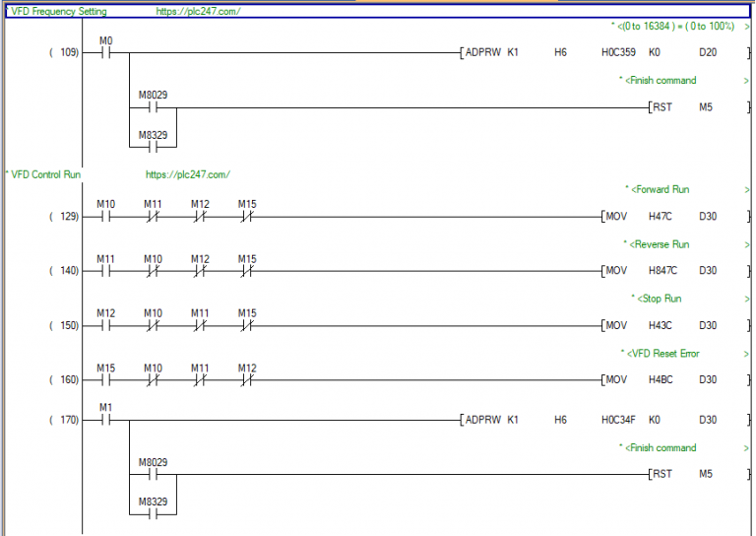Click the D30 operand of ADPRW in rung 170

pyautogui.click(x=708, y=420)
